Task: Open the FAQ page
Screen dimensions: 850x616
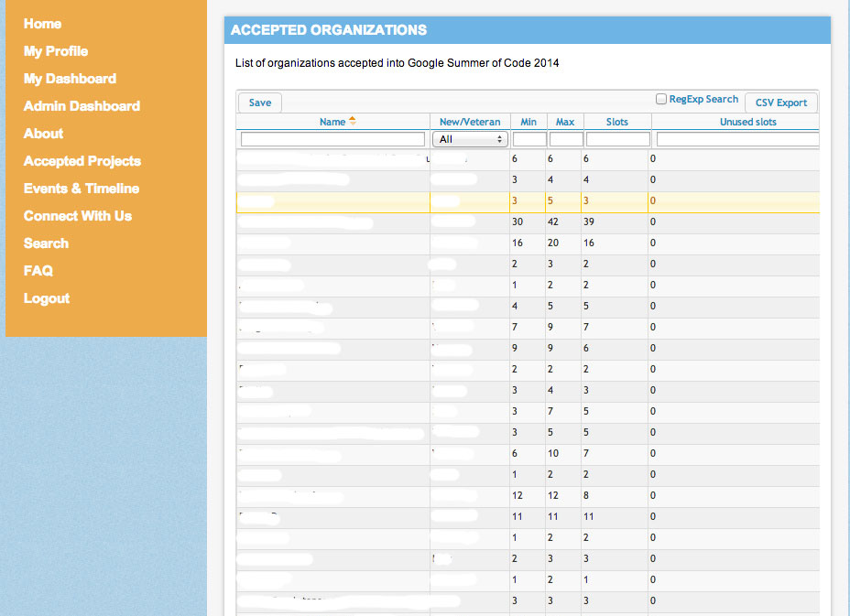Action: [x=38, y=271]
